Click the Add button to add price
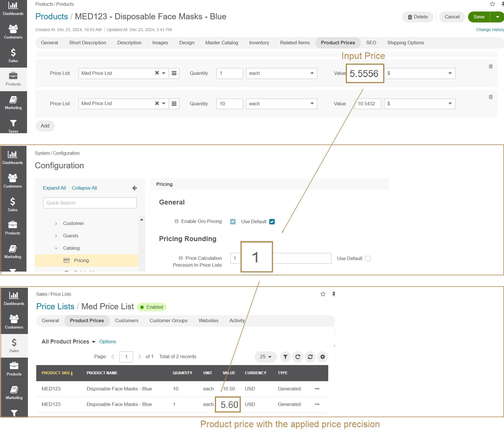This screenshot has height=437, width=504. [45, 126]
